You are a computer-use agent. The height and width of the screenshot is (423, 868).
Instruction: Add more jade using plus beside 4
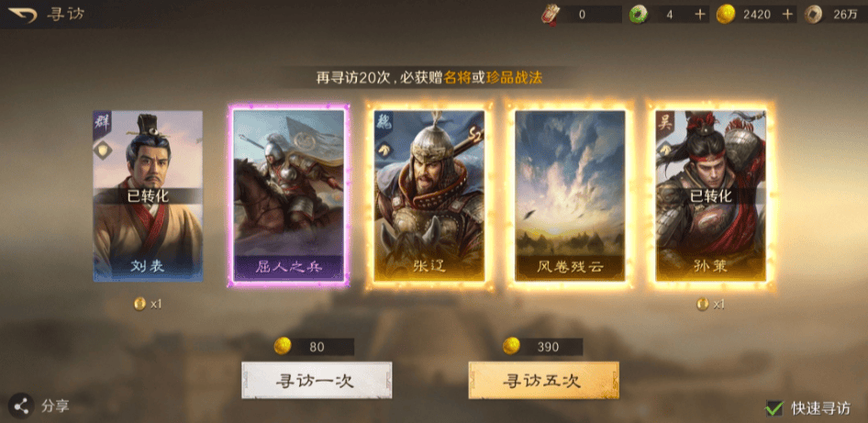click(x=700, y=15)
